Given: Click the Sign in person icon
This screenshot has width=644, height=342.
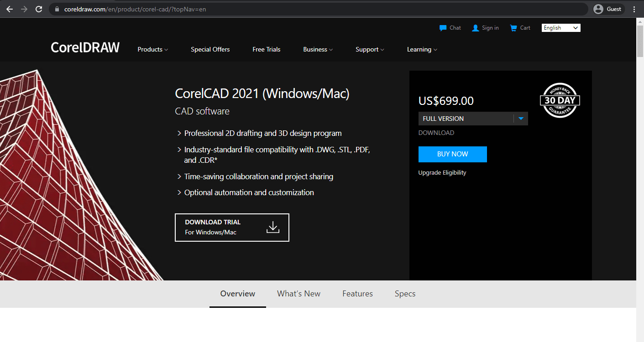Looking at the screenshot, I should [x=476, y=28].
